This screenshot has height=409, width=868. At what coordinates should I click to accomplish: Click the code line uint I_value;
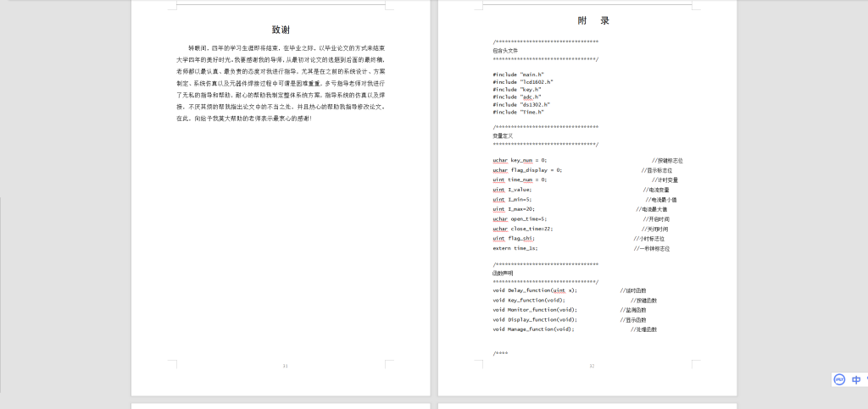click(512, 190)
